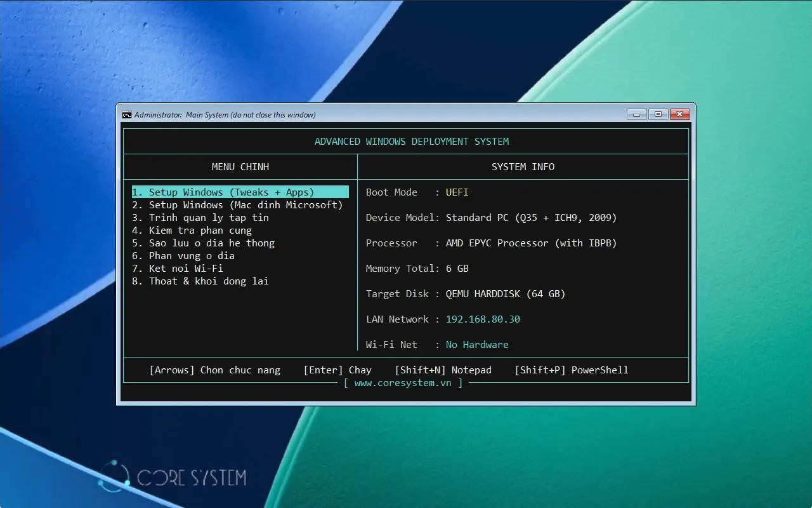812x508 pixels.
Task: Click the 6 GB memory value
Action: coord(457,268)
